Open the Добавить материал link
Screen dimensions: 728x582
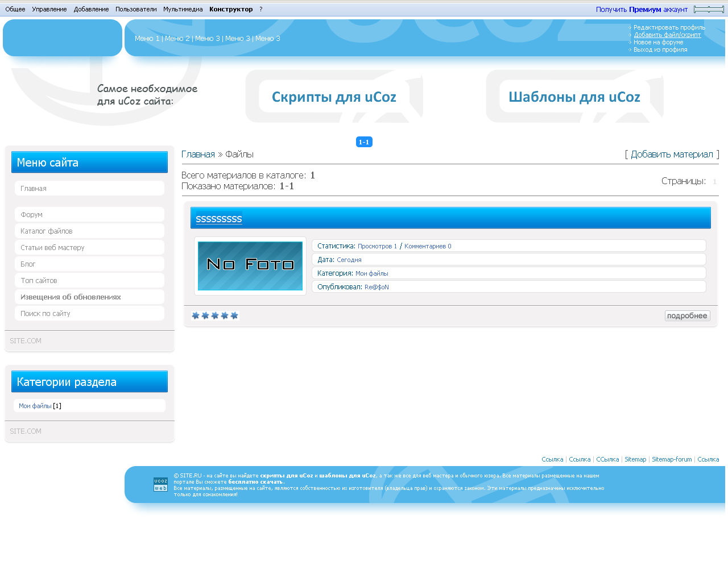coord(672,154)
